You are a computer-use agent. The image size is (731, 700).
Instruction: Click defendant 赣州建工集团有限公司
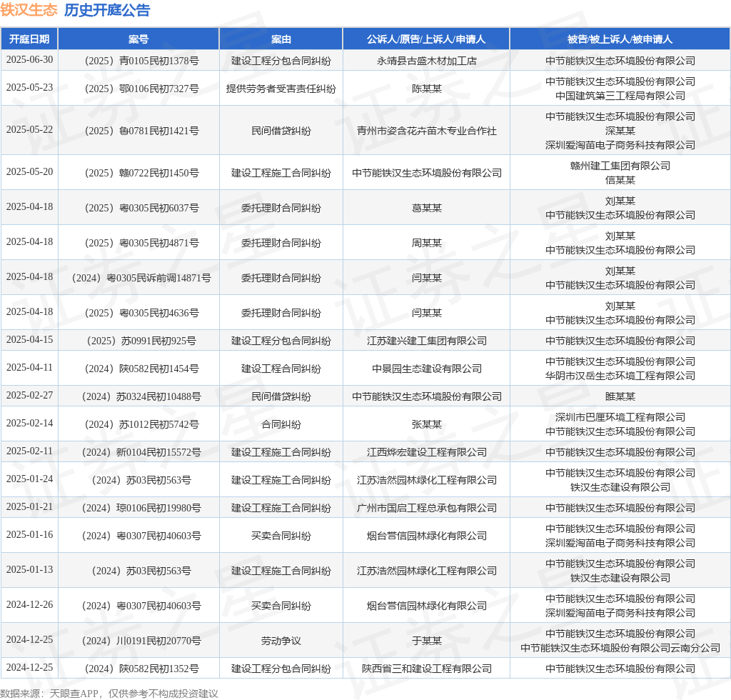coord(620,166)
